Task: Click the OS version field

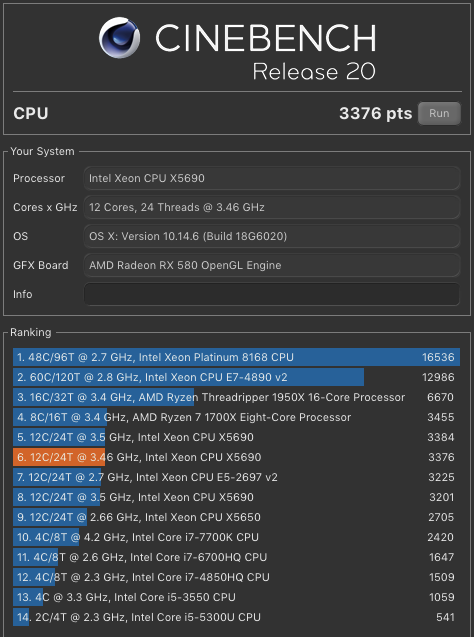Action: point(272,236)
